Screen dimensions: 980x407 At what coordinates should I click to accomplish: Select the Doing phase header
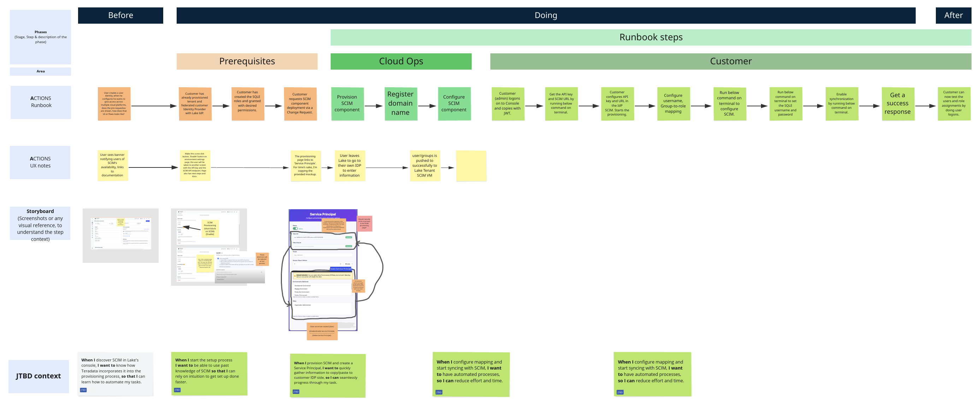pos(545,15)
